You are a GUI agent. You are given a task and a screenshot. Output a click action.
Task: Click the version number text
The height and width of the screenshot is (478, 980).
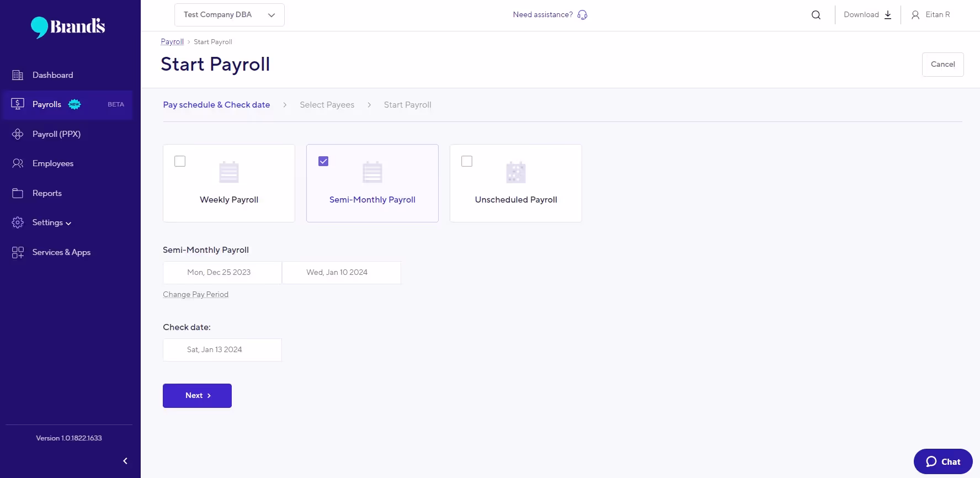pos(69,438)
